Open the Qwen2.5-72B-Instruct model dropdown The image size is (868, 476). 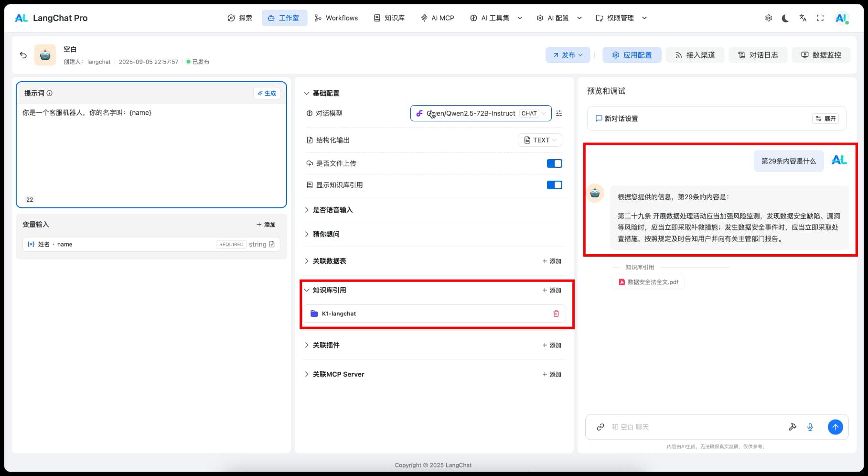click(x=481, y=113)
